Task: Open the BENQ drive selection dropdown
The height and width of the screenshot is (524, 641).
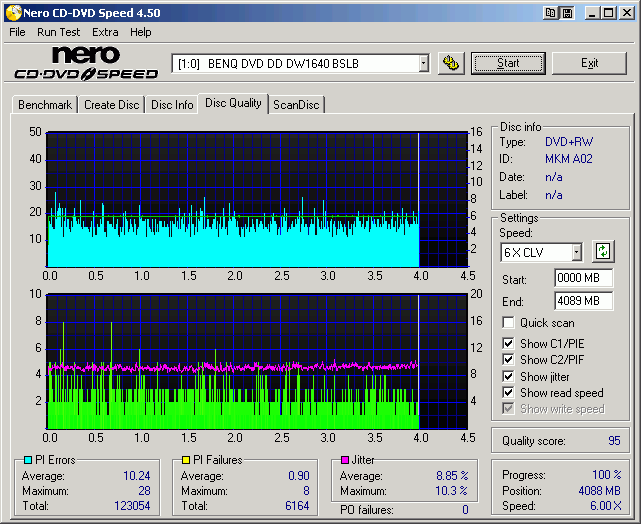Action: pos(423,63)
